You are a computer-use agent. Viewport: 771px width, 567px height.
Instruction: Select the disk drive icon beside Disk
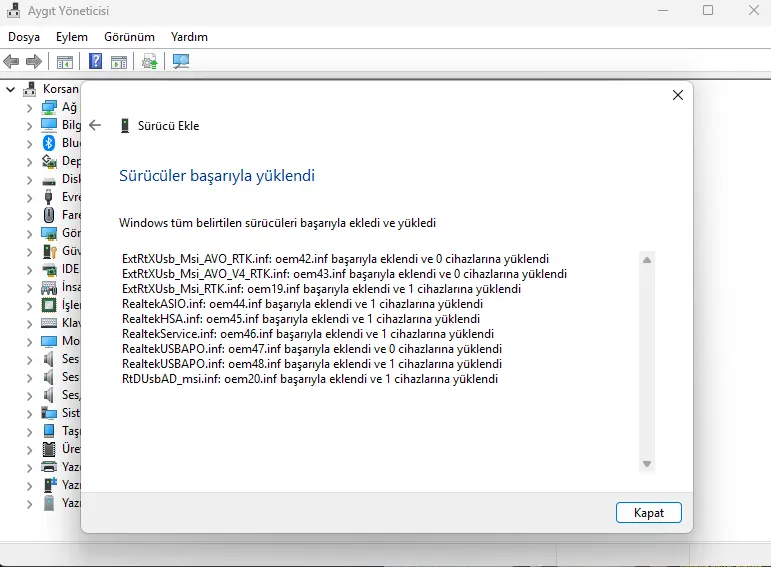coord(49,181)
